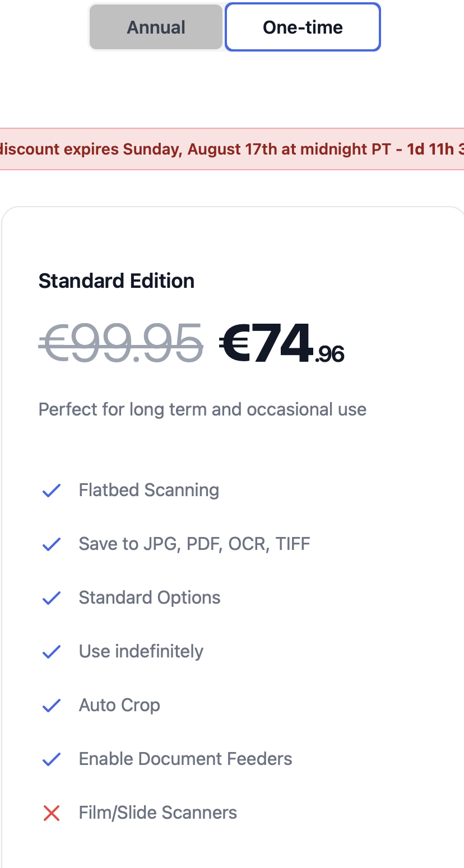Click the discount expiration banner

[x=232, y=149]
